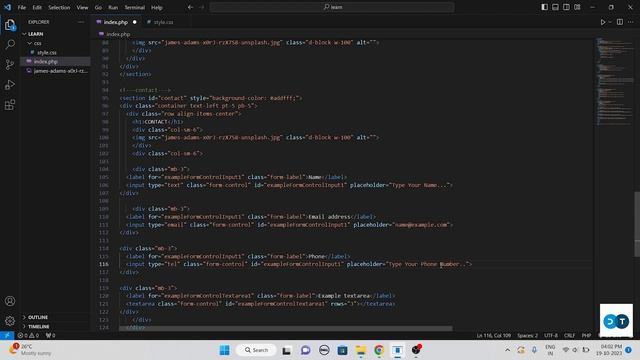Image resolution: width=640 pixels, height=360 pixels.
Task: Click the code minimap overview
Action: (x=614, y=82)
